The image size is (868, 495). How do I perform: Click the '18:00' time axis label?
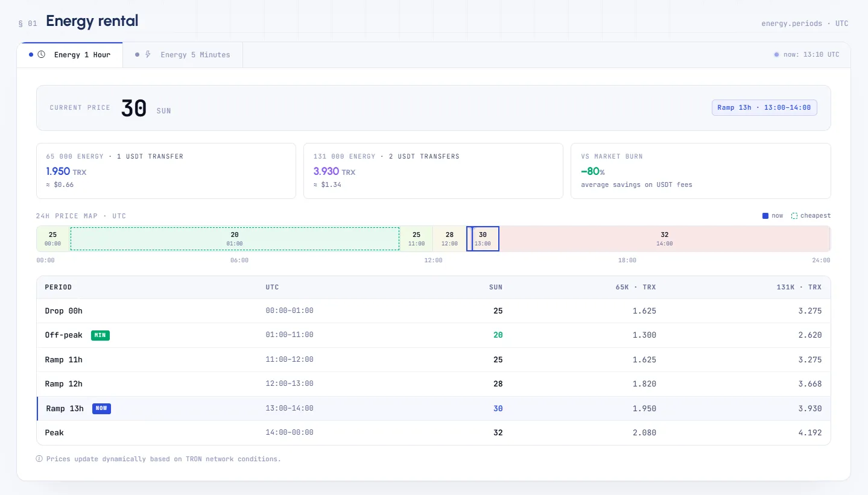click(627, 260)
